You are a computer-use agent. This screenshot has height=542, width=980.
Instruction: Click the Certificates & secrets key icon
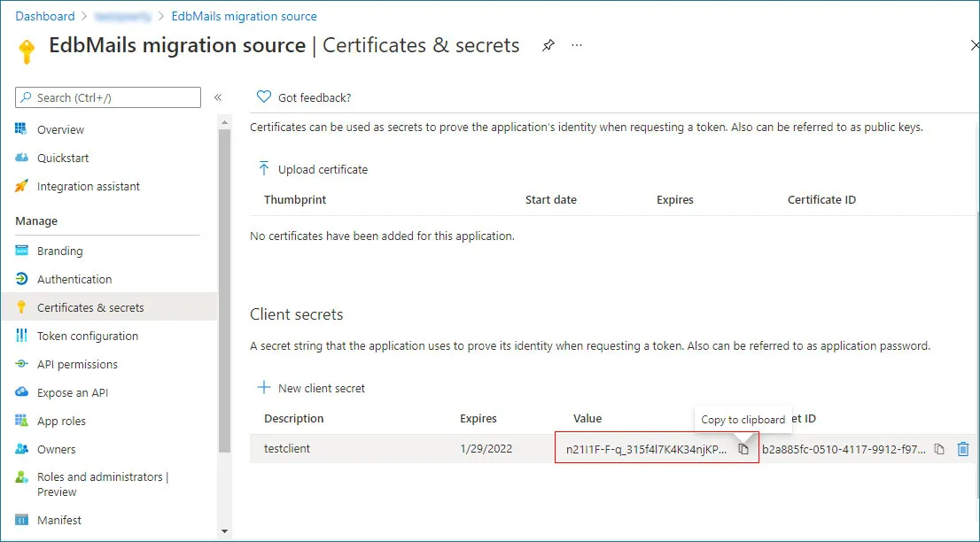click(21, 306)
